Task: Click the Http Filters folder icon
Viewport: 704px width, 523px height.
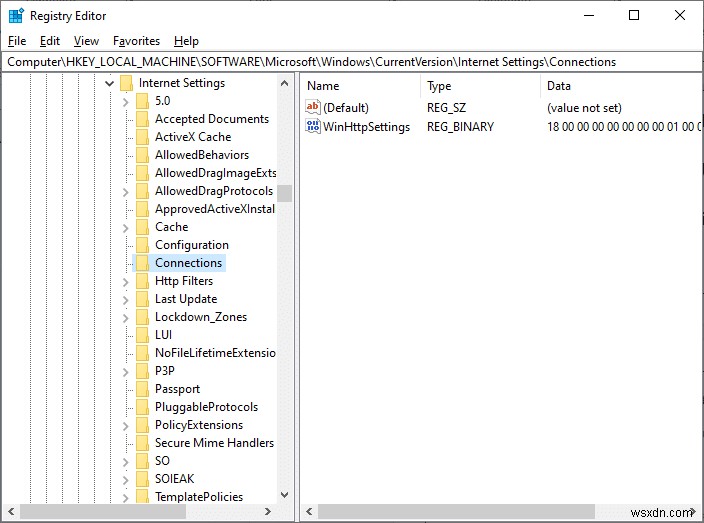Action: click(143, 281)
